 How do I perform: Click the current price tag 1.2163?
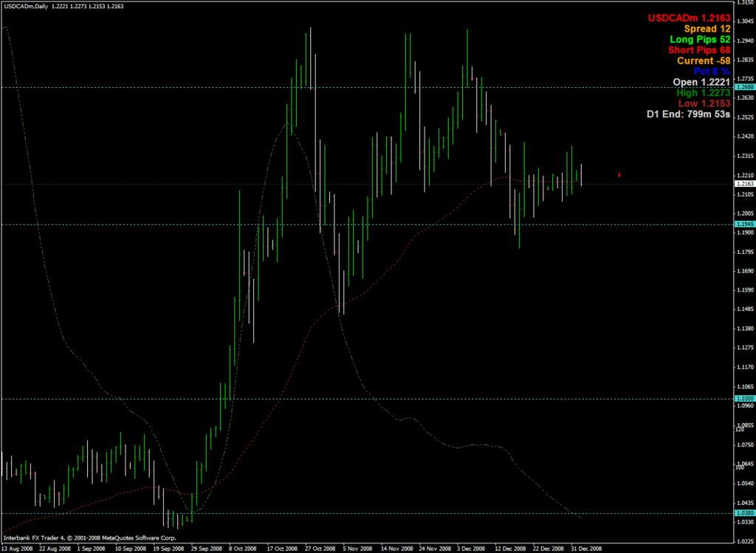(x=745, y=184)
